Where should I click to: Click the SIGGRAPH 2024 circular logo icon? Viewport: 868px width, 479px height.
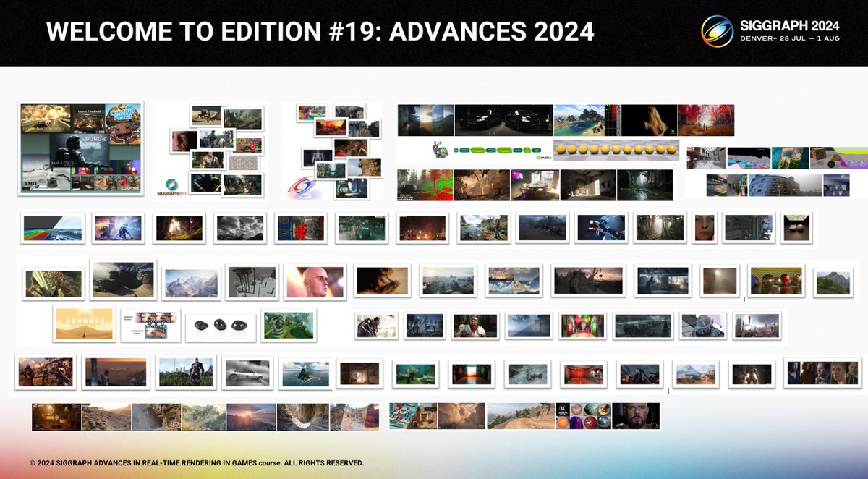click(x=718, y=31)
